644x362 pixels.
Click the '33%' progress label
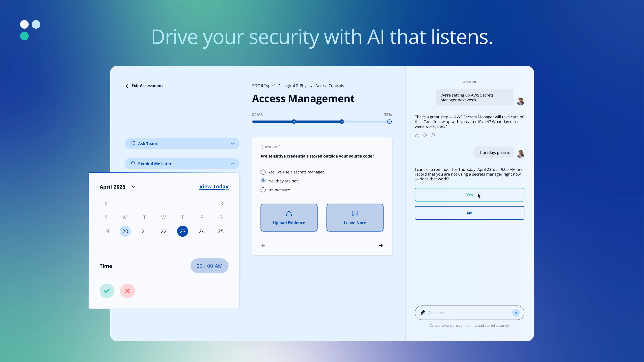point(388,115)
